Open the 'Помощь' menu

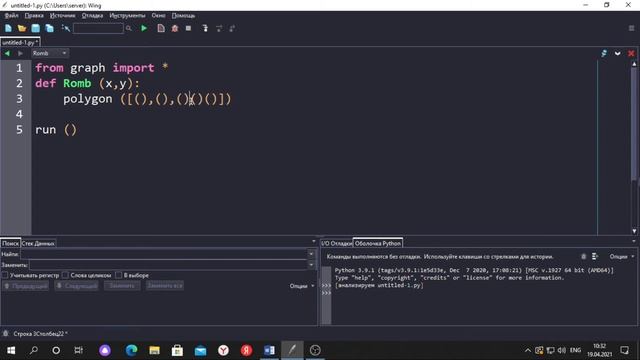point(183,16)
